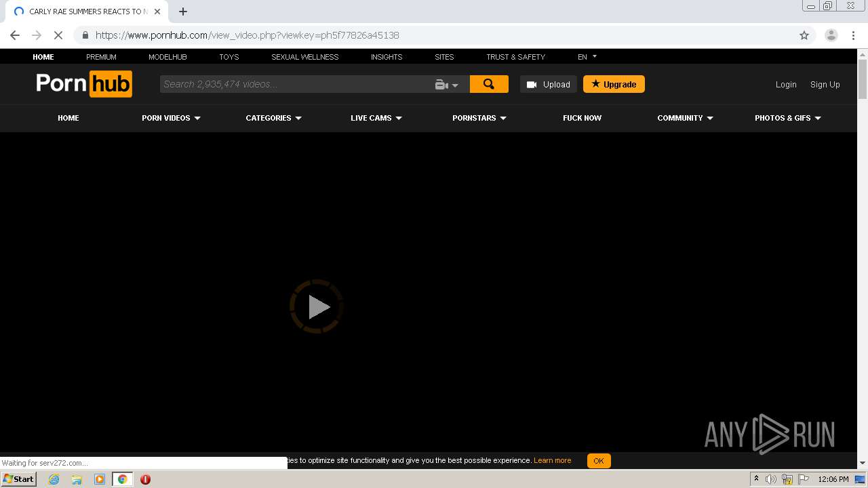
Task: Expand the Videos nav dropdown
Action: click(x=171, y=118)
